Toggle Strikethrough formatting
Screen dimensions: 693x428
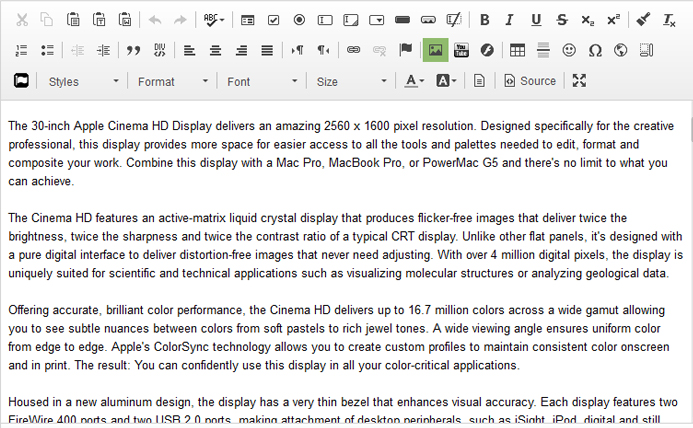(x=562, y=20)
